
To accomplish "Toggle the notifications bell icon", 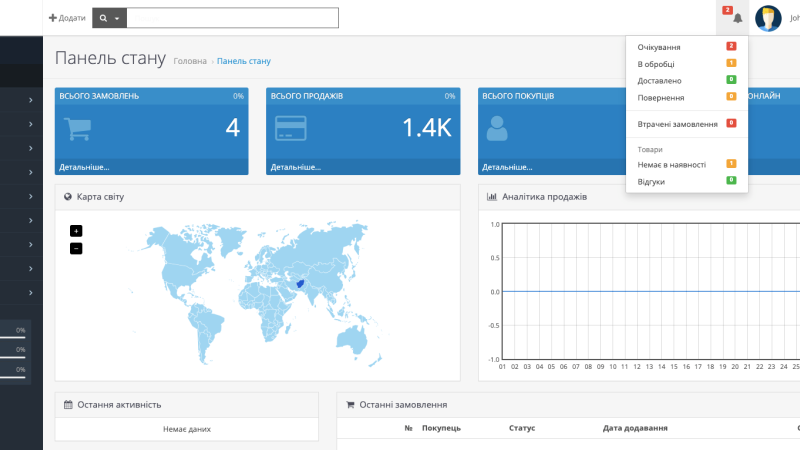I will point(737,18).
